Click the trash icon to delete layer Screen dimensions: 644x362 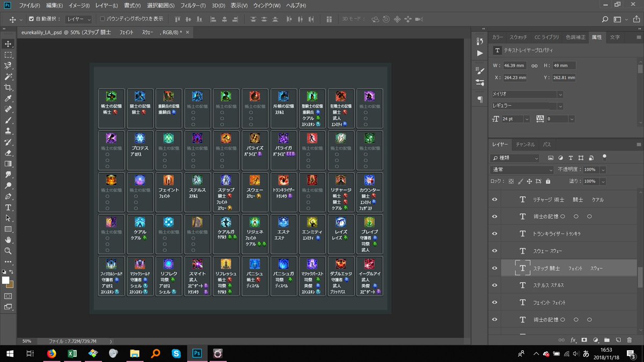click(x=630, y=340)
